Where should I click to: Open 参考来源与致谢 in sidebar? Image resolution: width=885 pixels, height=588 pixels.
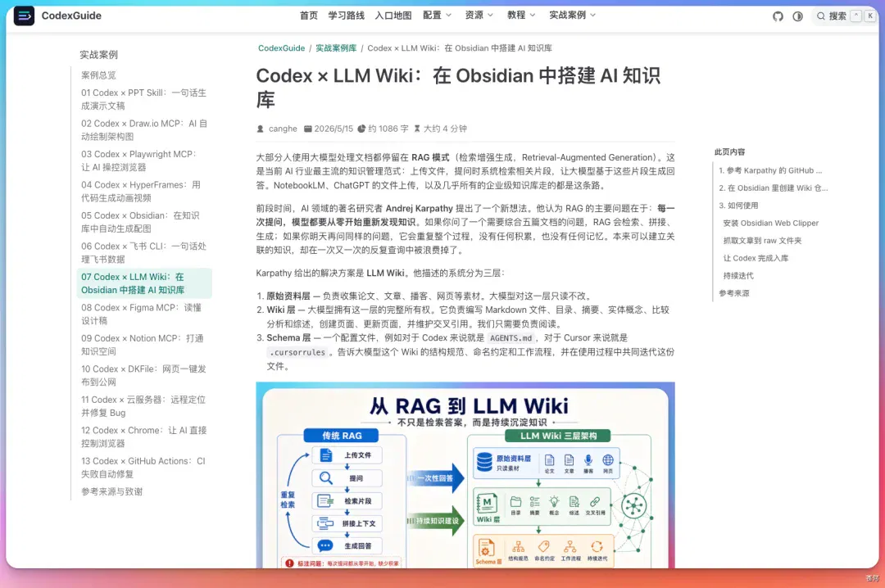pos(111,491)
